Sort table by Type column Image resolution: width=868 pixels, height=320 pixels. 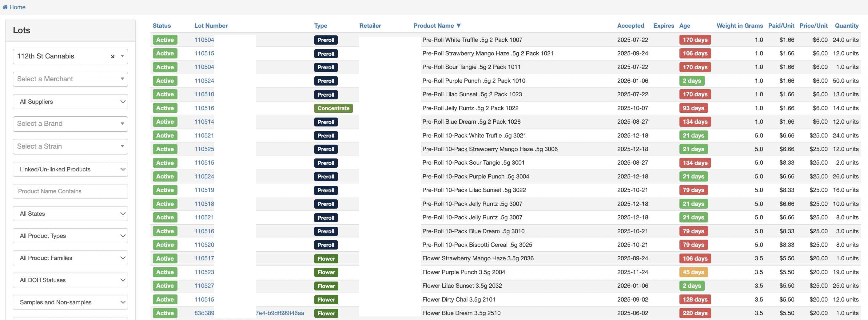[321, 26]
